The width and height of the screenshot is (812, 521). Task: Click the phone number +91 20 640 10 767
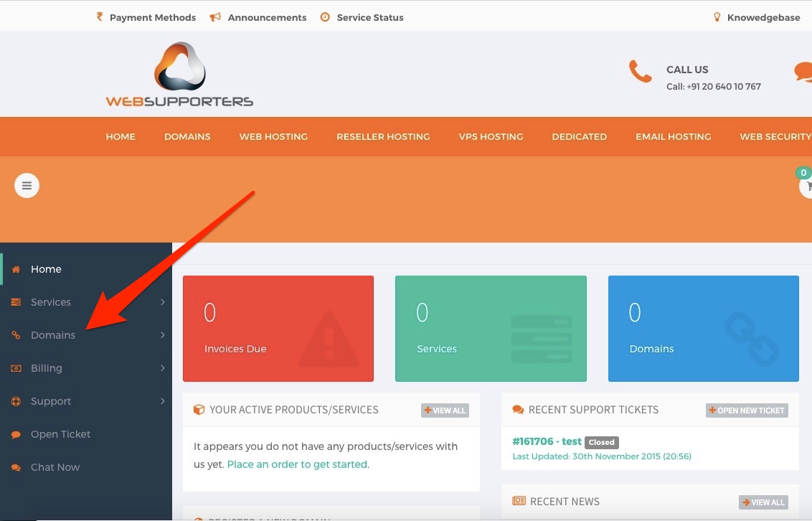724,87
